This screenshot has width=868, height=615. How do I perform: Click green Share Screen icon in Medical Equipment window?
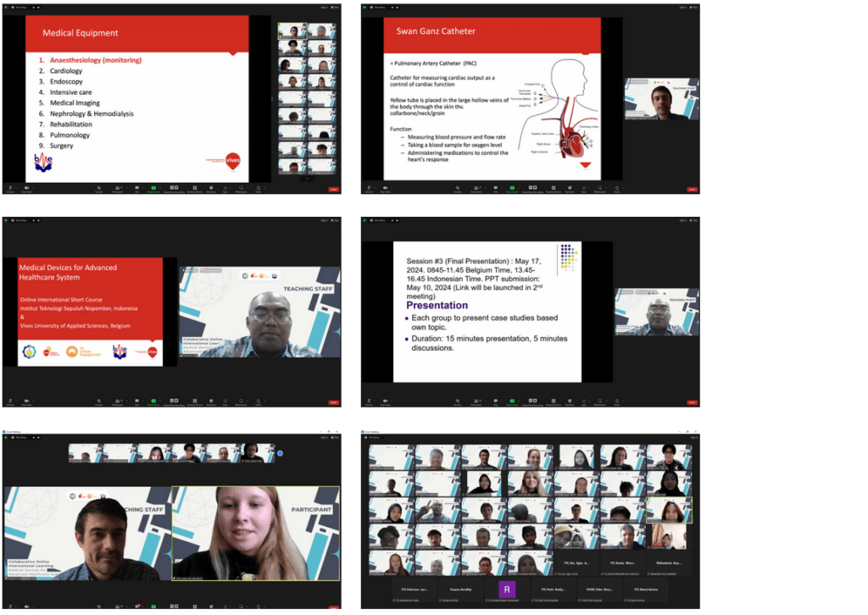pyautogui.click(x=153, y=189)
